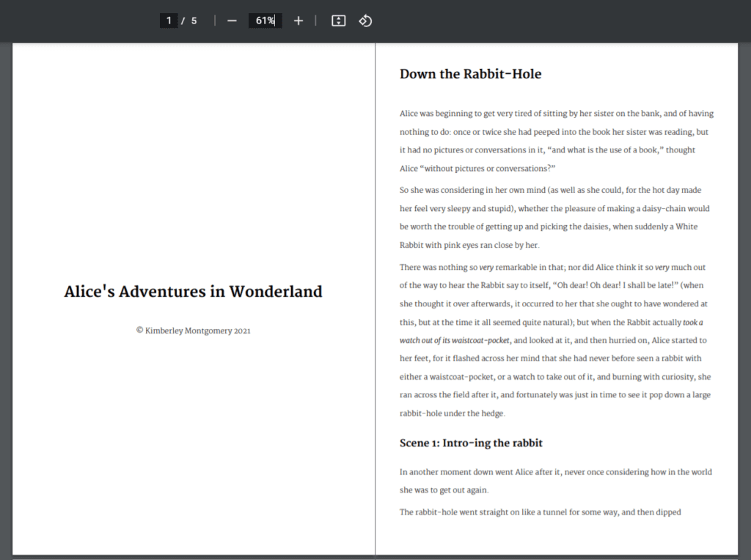This screenshot has width=751, height=560.
Task: Click the italic text 'watch out of its waistcoat-pocket'
Action: (x=455, y=340)
